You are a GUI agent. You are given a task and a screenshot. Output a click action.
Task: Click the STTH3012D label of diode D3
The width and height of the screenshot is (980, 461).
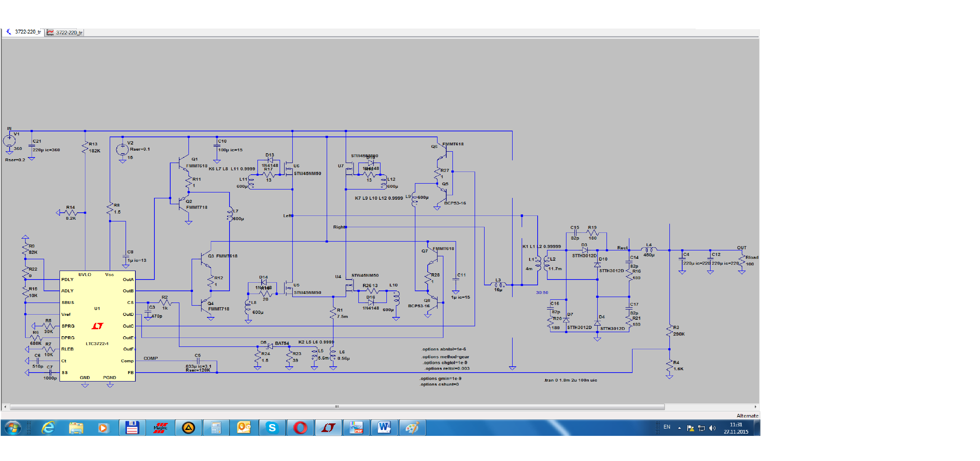pos(584,255)
